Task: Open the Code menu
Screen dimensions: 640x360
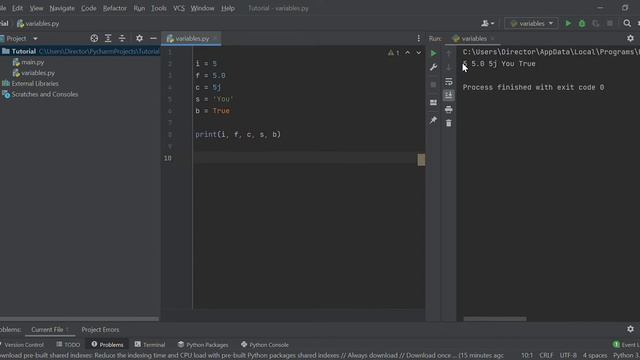Action: click(x=88, y=8)
